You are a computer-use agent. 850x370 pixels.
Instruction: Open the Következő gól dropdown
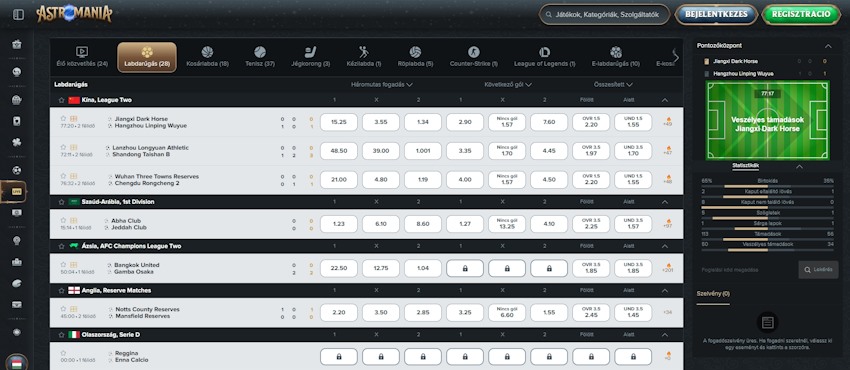click(x=508, y=85)
